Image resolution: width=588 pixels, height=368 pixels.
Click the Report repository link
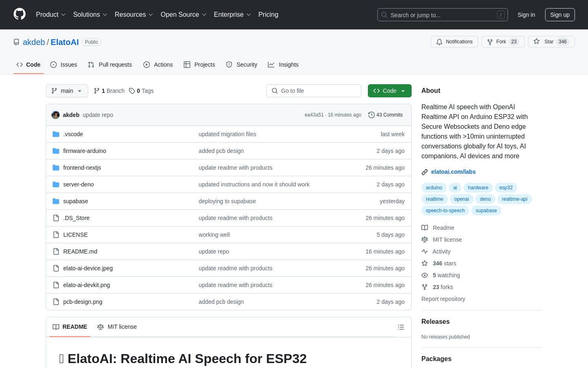[x=443, y=299]
